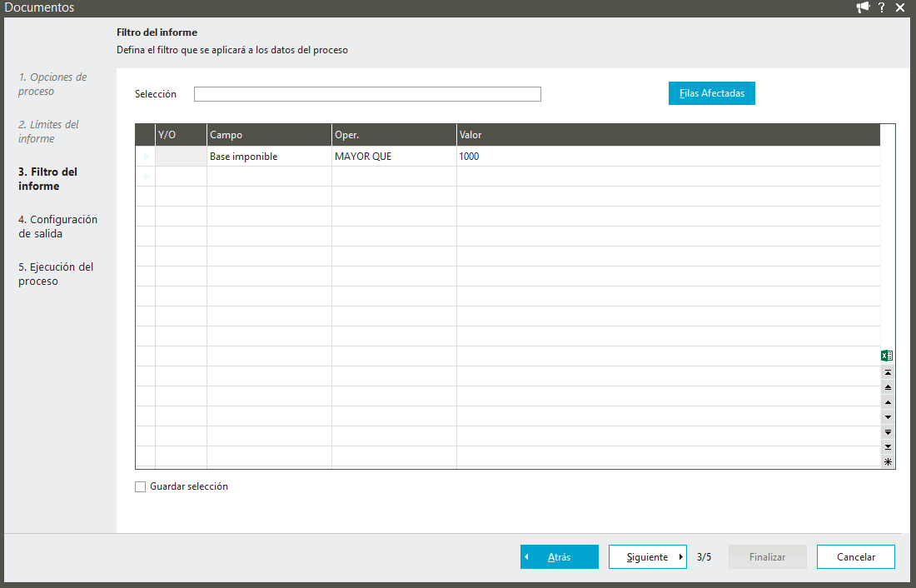This screenshot has width=916, height=588.
Task: Select the 1000 value cell
Action: (669, 156)
